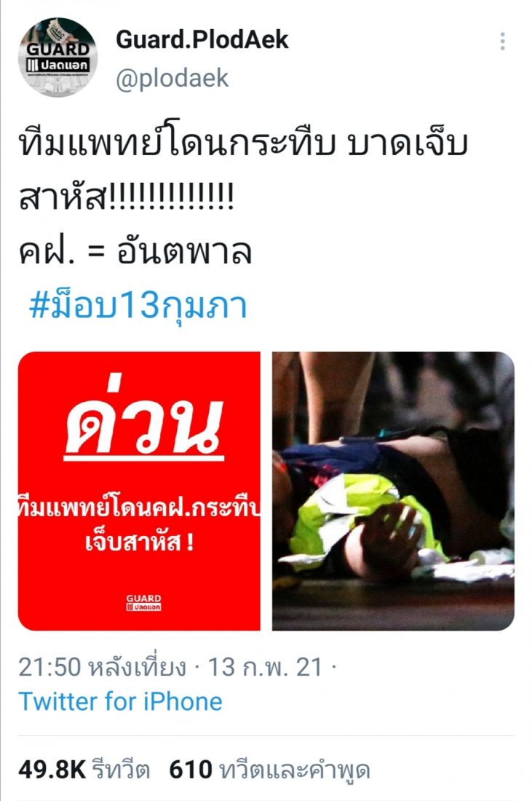Tap the คฝ. = อันตพาล text line

pos(135,252)
